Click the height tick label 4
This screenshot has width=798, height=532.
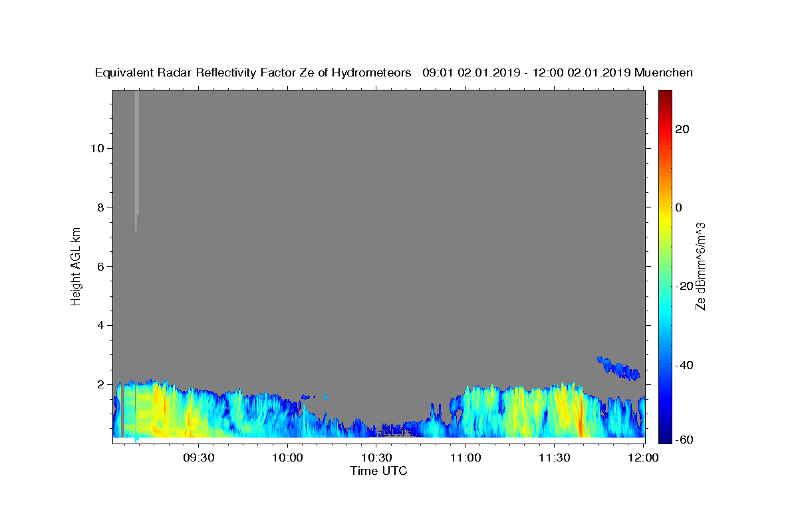tap(99, 325)
